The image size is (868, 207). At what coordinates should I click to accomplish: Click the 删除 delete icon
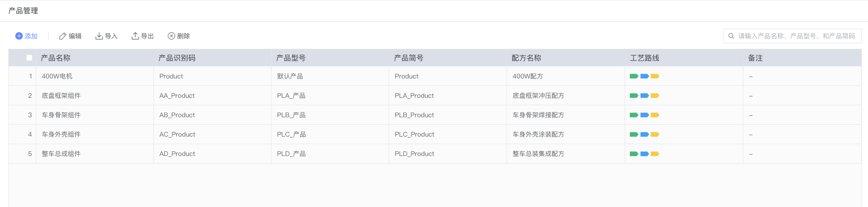(x=171, y=36)
